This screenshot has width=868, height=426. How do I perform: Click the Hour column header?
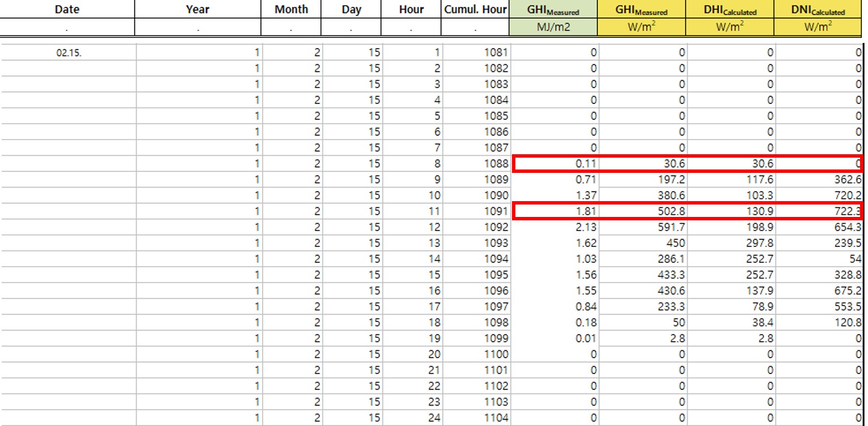[x=411, y=10]
